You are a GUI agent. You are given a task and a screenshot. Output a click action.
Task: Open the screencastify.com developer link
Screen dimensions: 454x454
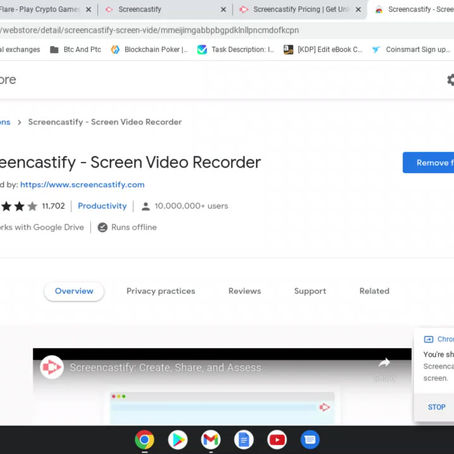[82, 185]
